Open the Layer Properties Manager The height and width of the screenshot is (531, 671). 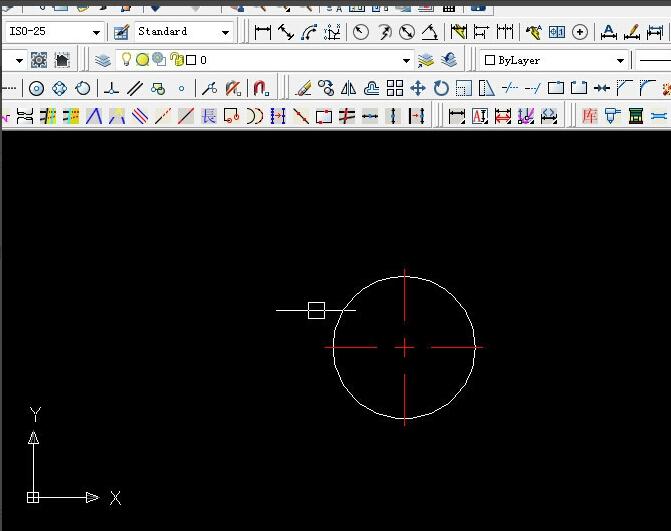tap(103, 60)
